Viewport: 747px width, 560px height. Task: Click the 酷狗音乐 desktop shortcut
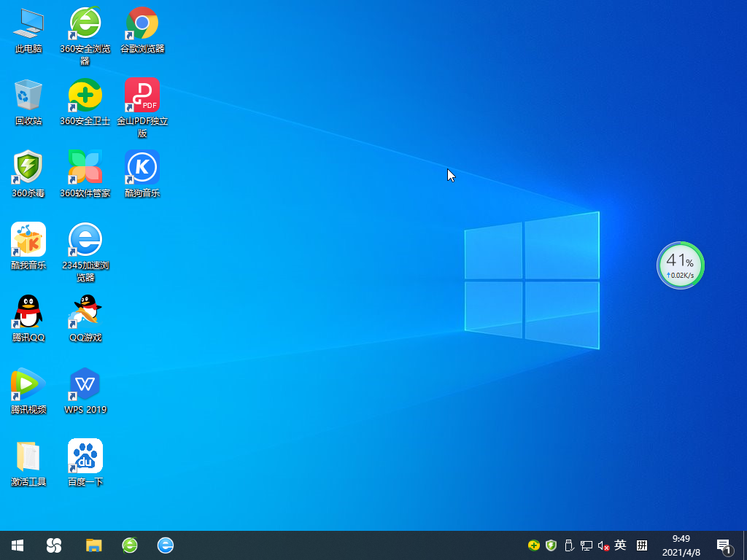coord(142,168)
